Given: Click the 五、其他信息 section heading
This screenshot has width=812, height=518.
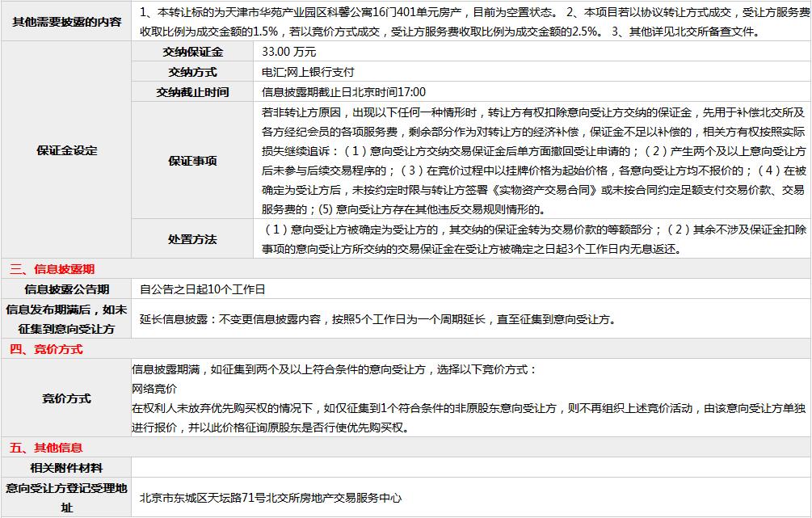Looking at the screenshot, I should click(x=46, y=447).
